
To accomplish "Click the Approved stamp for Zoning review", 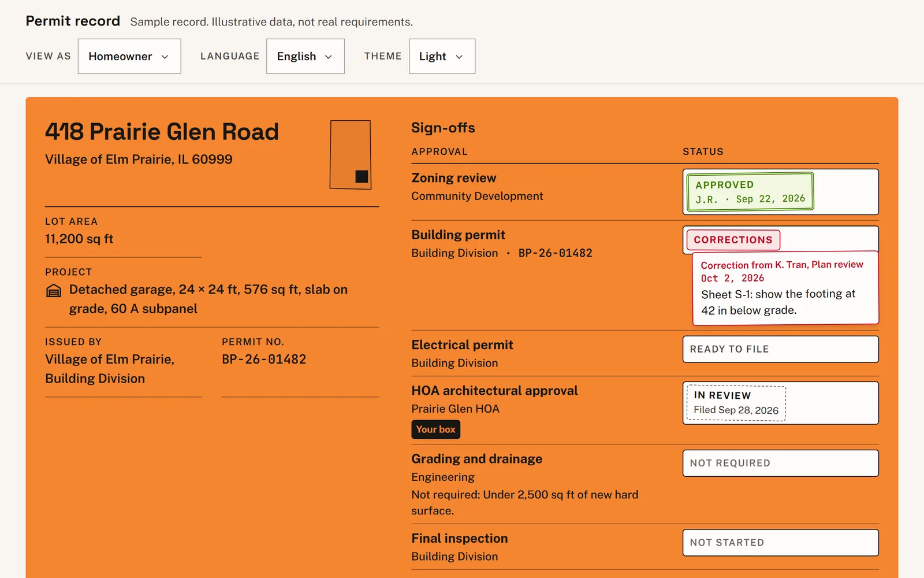I will pos(750,191).
